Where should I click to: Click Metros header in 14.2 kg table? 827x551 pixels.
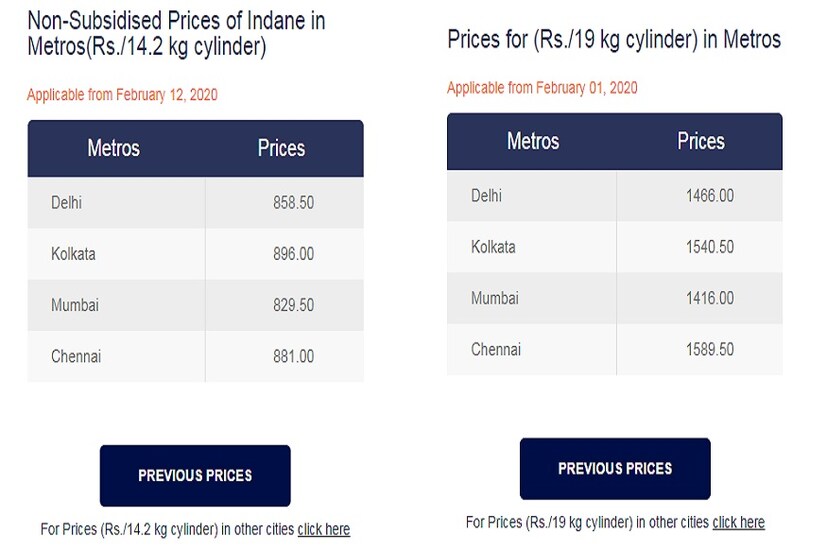pyautogui.click(x=114, y=148)
